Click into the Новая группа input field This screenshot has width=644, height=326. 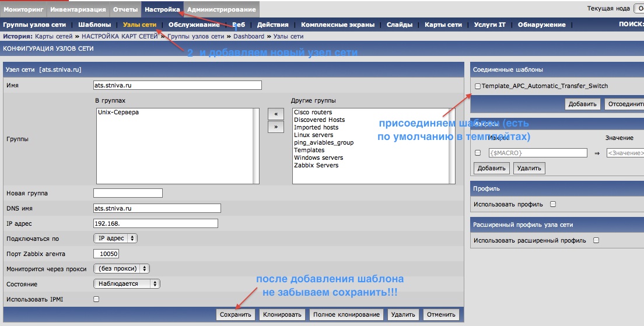coord(128,193)
